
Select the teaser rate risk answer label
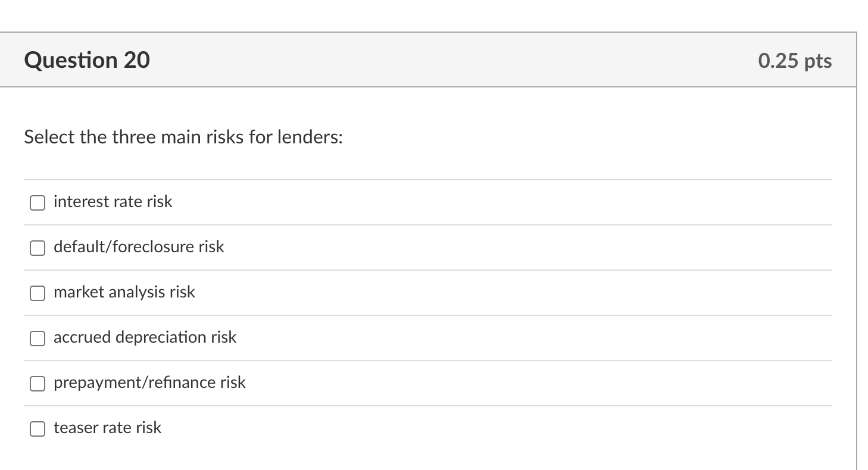coord(107,428)
